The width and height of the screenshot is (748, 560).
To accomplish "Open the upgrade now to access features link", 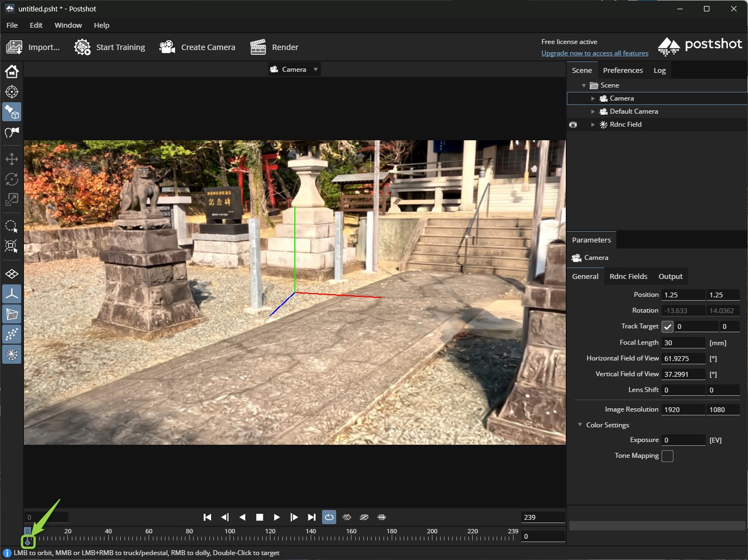I will point(595,53).
